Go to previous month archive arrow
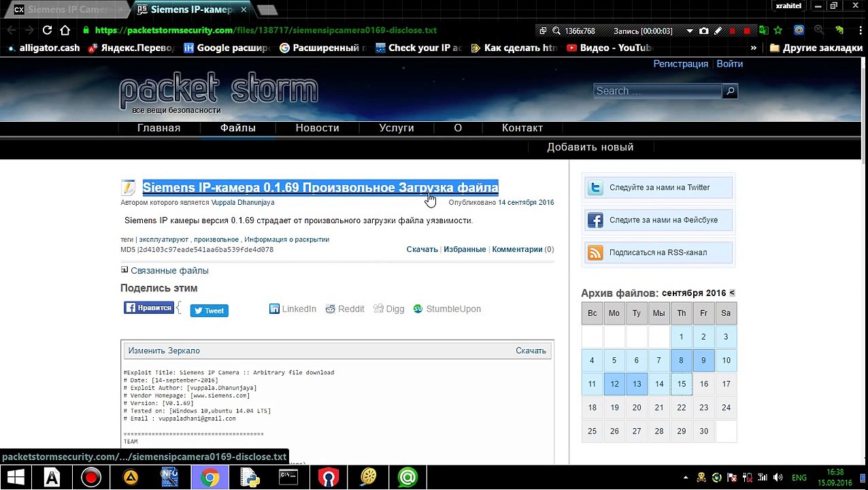The width and height of the screenshot is (868, 490). 732,293
